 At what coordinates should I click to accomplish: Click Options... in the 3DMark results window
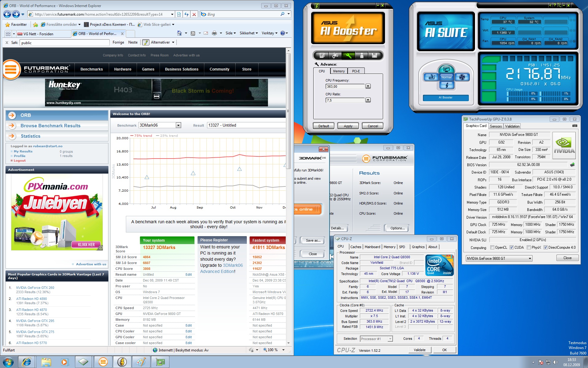coord(398,228)
